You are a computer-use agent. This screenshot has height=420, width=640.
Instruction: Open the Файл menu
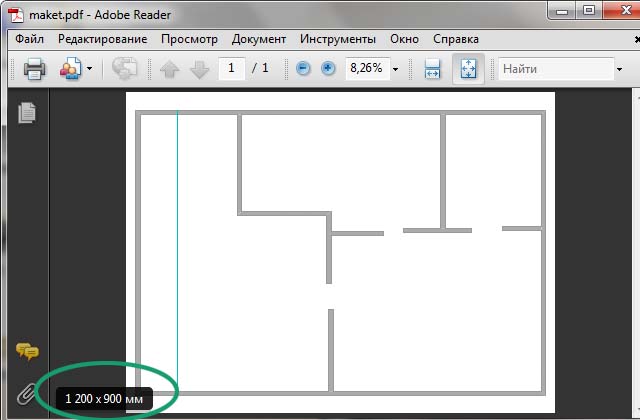click(x=29, y=39)
